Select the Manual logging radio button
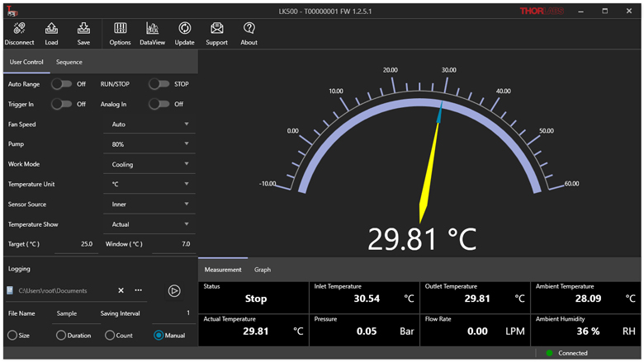This screenshot has width=644, height=362. [159, 336]
